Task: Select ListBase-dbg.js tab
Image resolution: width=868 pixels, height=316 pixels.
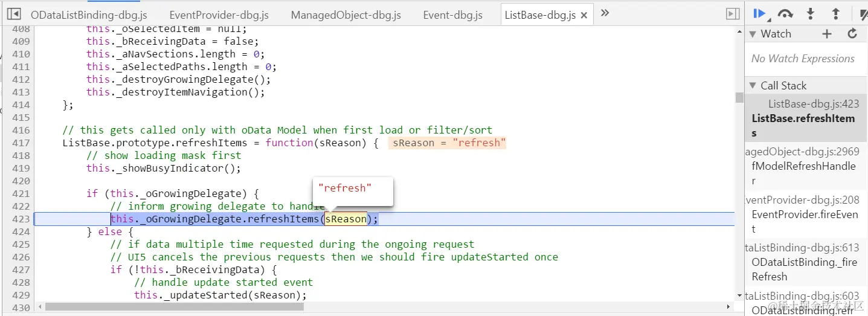Action: click(x=540, y=15)
